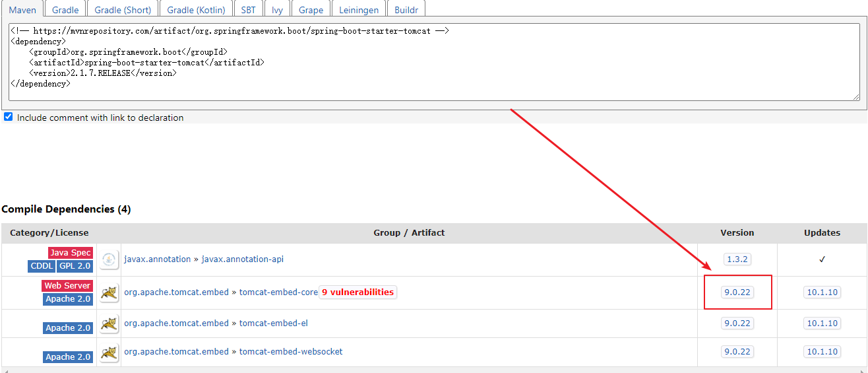Select the SBT tab

tap(248, 9)
